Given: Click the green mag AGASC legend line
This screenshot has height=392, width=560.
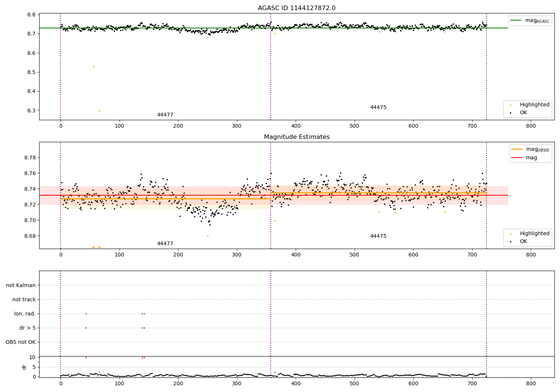Looking at the screenshot, I should click(516, 21).
